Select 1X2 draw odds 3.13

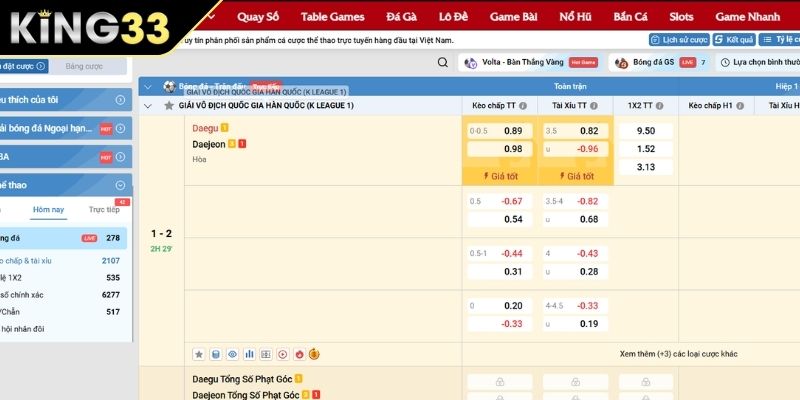646,167
